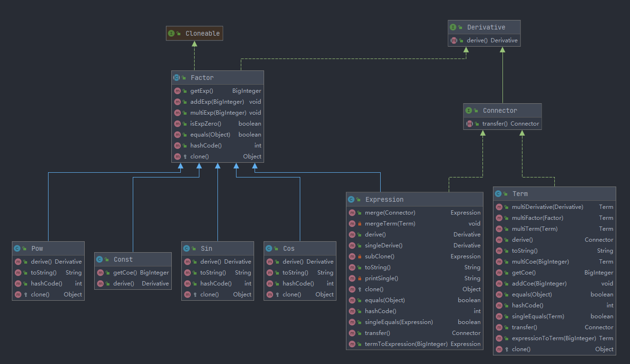This screenshot has width=630, height=364.
Task: Click the method icon beside termToExpression(BigInteger)
Action: click(352, 344)
